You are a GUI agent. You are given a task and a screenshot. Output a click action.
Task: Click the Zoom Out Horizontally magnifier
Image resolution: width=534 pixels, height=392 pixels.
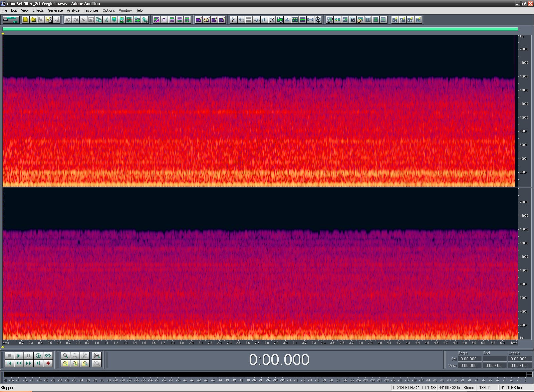pyautogui.click(x=75, y=356)
